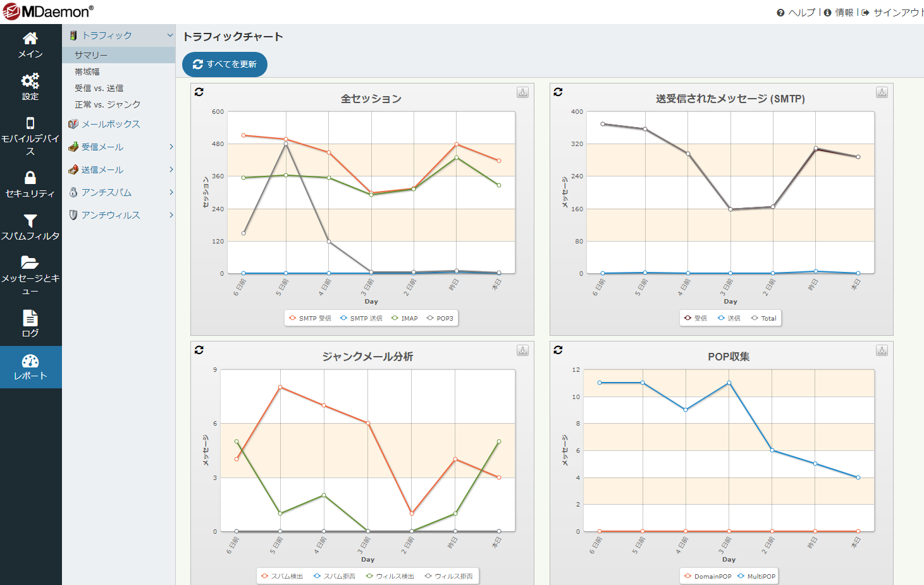
Task: Select 帯域幅 in the traffic menu
Action: [x=87, y=71]
